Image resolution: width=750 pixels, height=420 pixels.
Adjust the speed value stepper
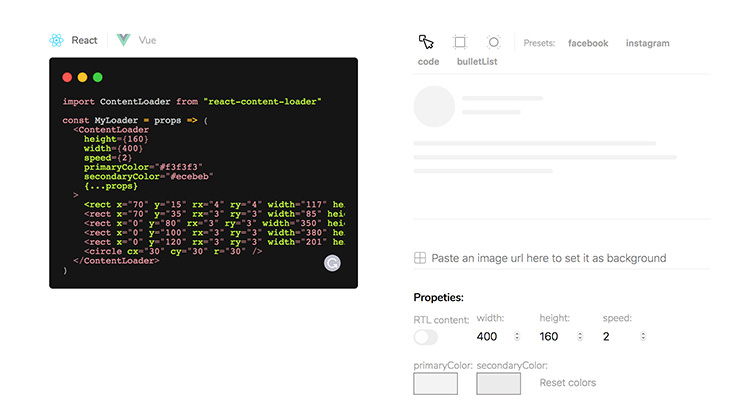(643, 337)
